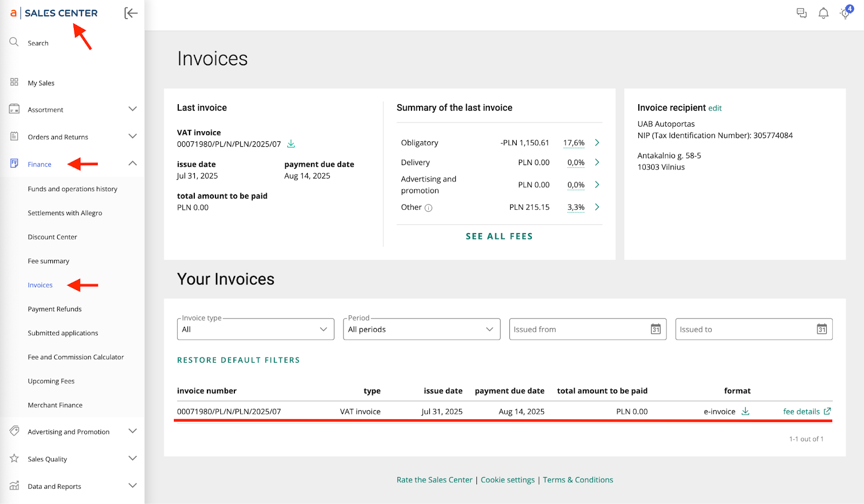Screen dimensions: 864x504
Task: Collapse the sidebar with the arrow icon
Action: point(131,13)
